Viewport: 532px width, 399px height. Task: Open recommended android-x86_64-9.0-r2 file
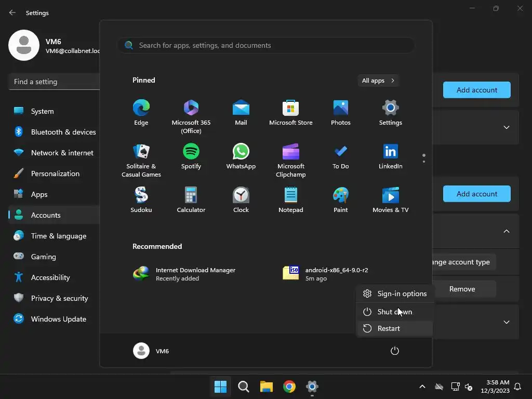[326, 274]
